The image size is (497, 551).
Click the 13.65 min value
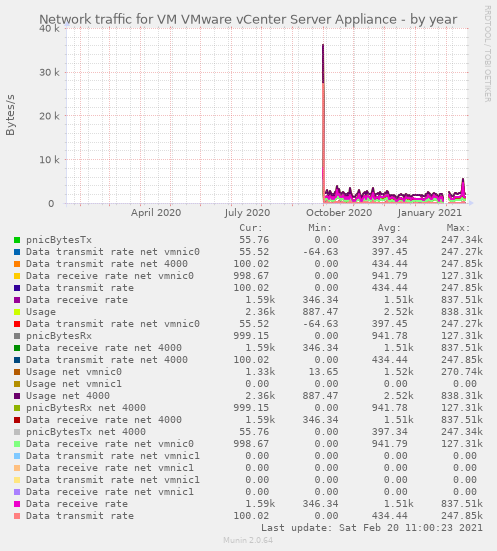coord(323,372)
